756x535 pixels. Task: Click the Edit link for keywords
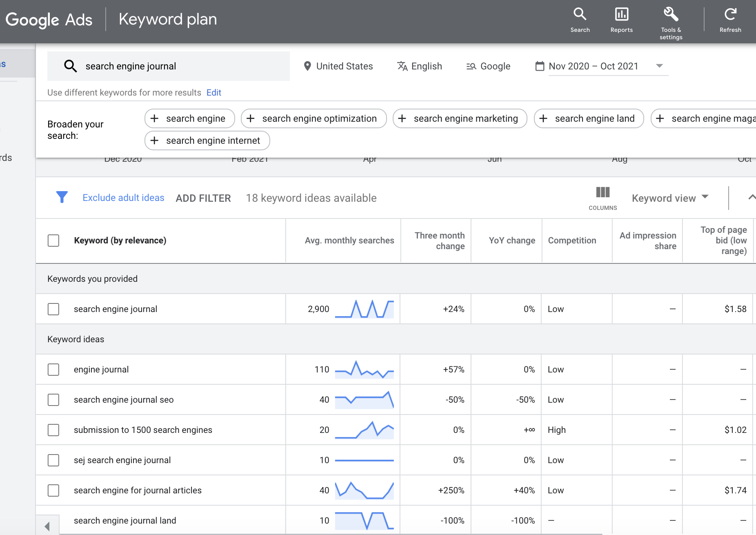[x=213, y=92]
